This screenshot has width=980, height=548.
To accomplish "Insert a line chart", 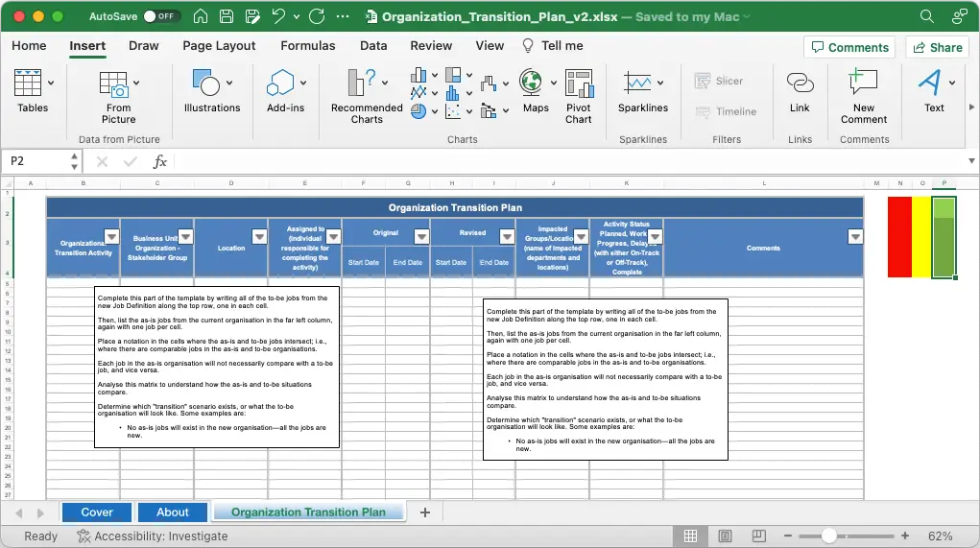I will (418, 93).
